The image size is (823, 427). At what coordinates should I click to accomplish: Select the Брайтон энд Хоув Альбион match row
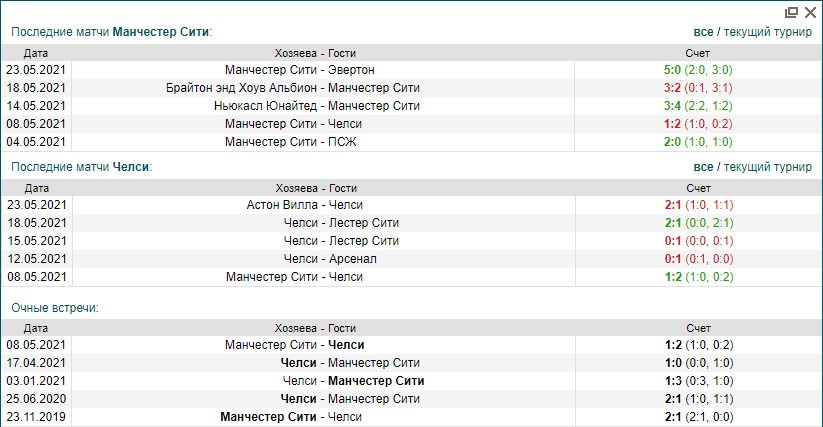click(x=293, y=88)
